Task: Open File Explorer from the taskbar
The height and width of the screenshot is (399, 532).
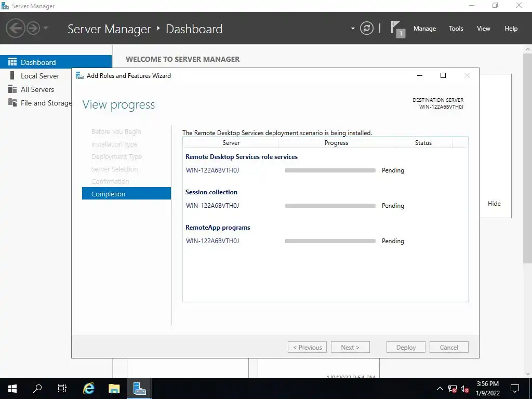Action: point(114,389)
